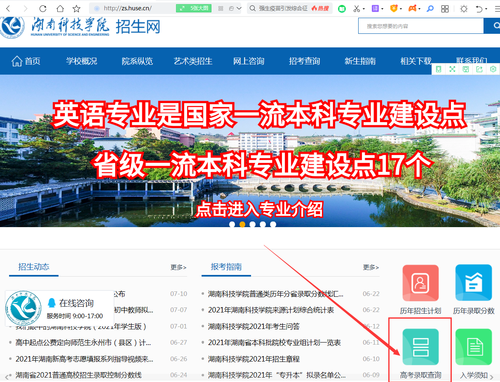Click the third icon in floating green toolbar
Image resolution: width=500 pixels, height=382 pixels.
[x=466, y=69]
